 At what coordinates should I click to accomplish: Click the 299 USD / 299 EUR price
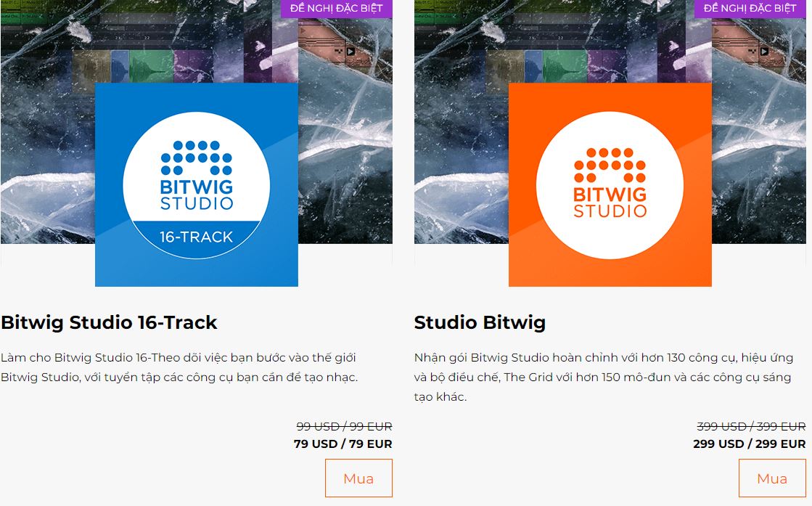(750, 444)
